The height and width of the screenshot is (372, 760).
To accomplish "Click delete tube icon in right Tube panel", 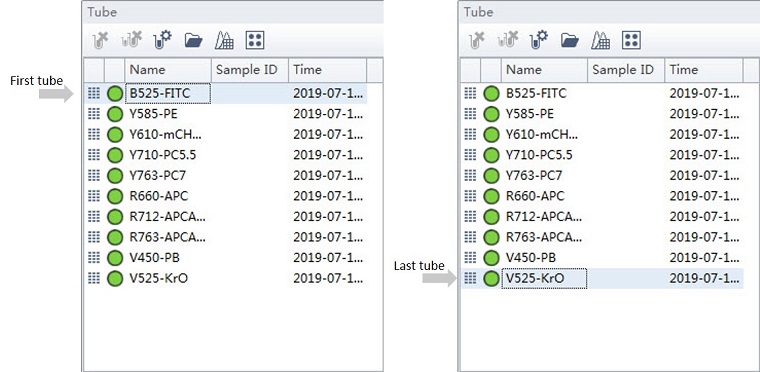I will tap(476, 40).
